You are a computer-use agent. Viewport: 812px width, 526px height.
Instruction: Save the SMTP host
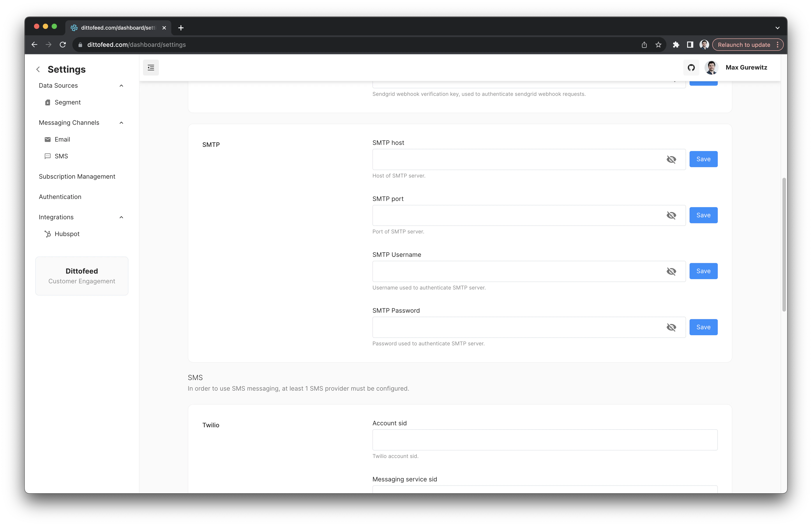pos(703,159)
